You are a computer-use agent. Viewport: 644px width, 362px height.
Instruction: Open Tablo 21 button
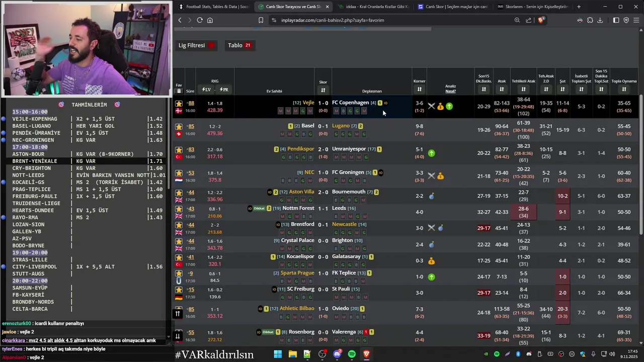[239, 45]
